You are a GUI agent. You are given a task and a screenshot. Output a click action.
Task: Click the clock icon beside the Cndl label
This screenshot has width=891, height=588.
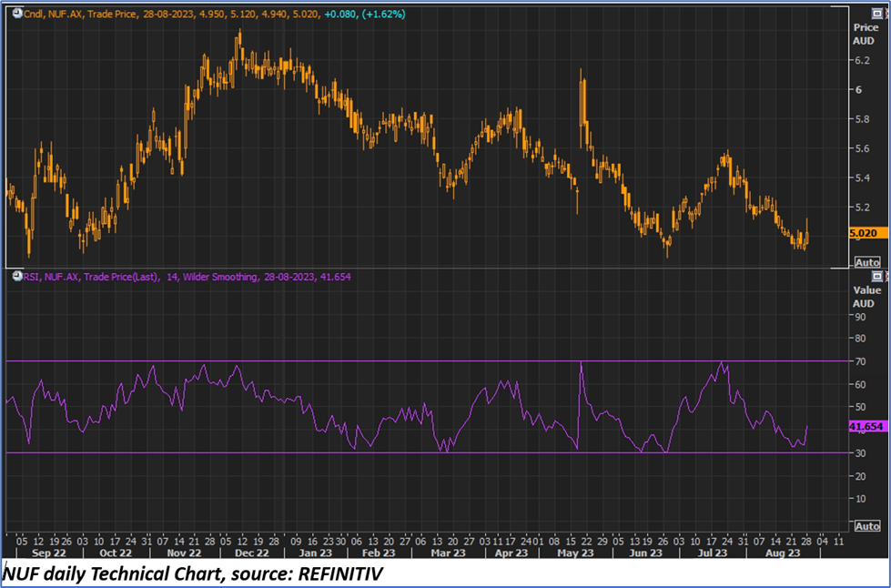click(15, 15)
